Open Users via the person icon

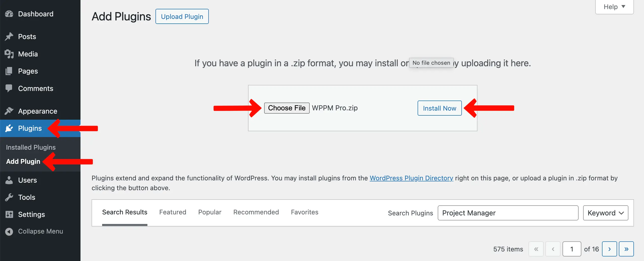9,180
